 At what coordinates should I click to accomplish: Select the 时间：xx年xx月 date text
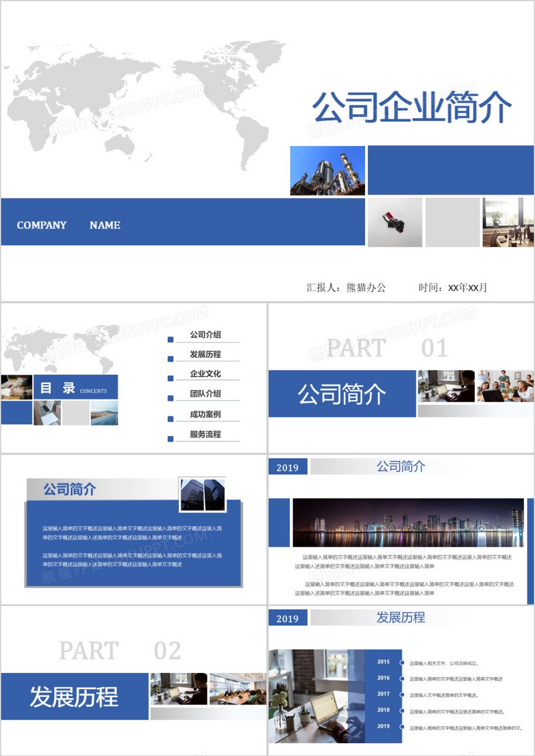coord(453,288)
